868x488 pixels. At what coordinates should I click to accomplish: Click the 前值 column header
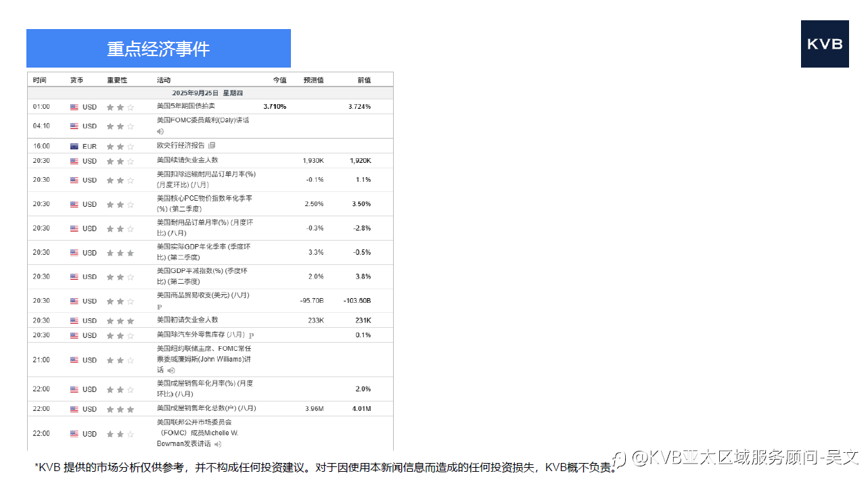(x=364, y=80)
